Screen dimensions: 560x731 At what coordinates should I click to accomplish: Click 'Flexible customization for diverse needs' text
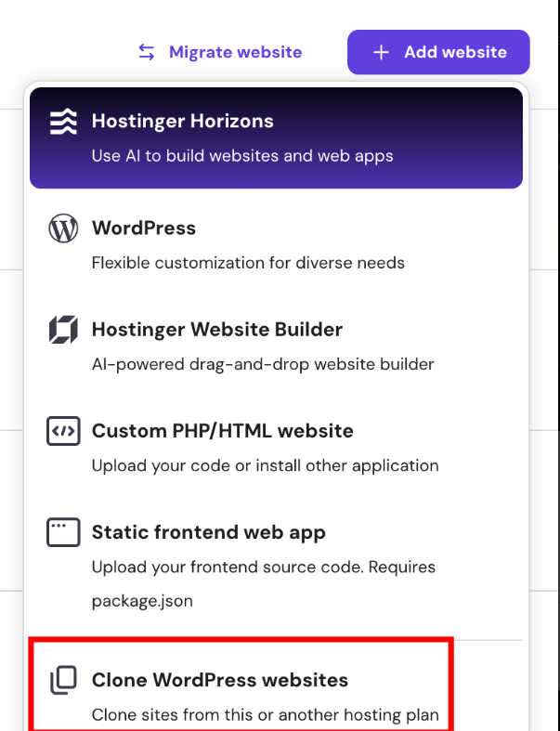tap(248, 263)
